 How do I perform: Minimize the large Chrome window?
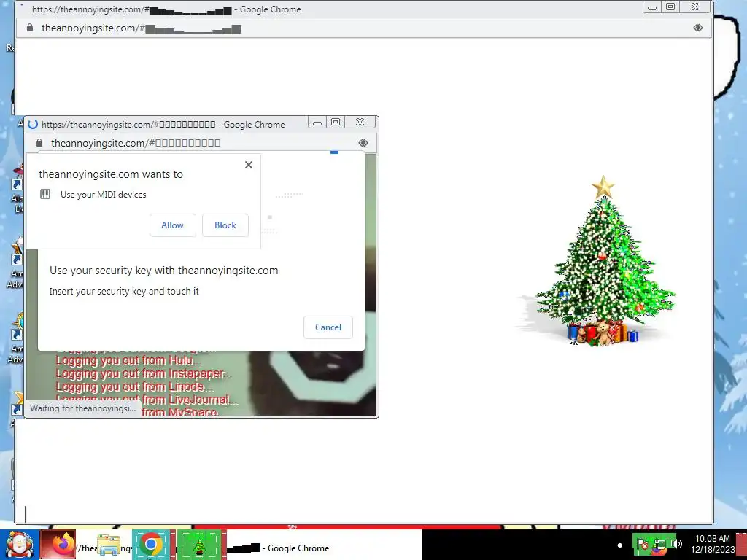click(652, 7)
